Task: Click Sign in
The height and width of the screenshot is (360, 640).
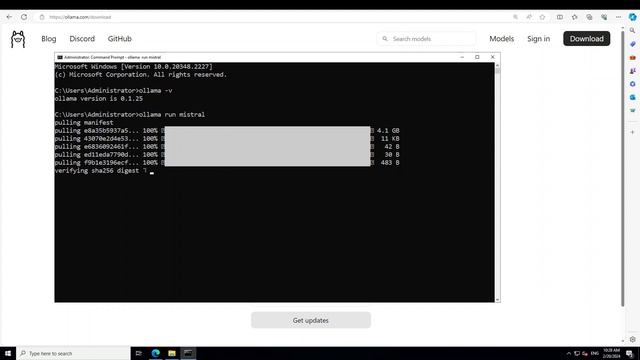Action: point(538,39)
